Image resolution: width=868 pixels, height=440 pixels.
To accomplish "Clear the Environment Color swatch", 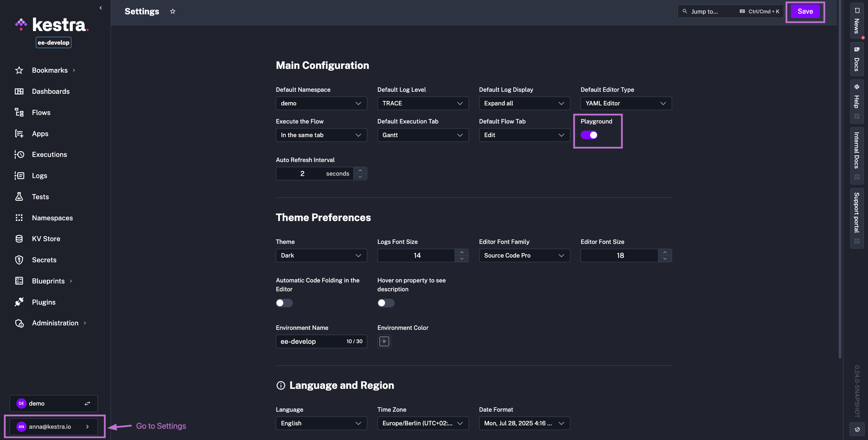I will 384,341.
